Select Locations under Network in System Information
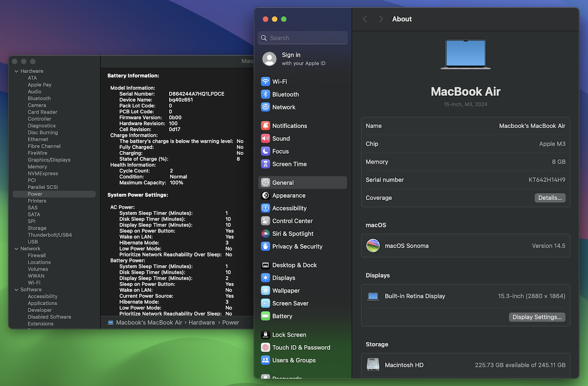The image size is (588, 386). (x=39, y=263)
